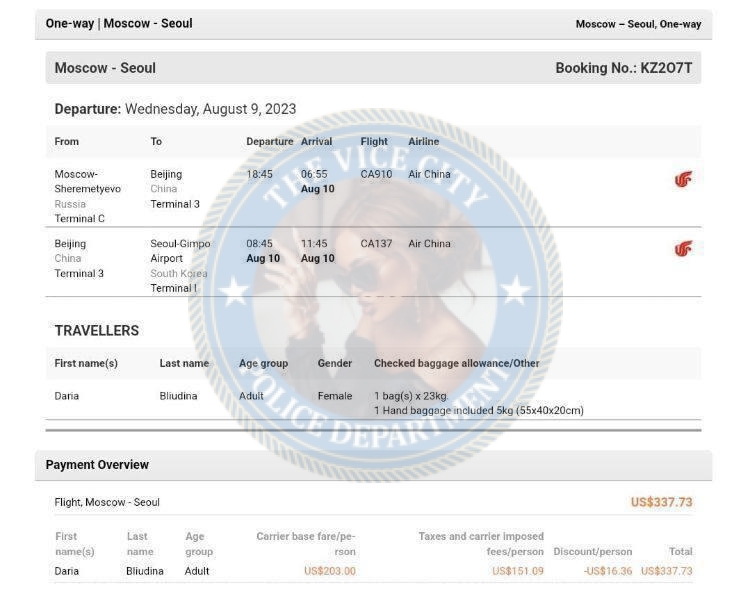Click flight number CA910
Screen dimensions: 750x591
tap(376, 175)
